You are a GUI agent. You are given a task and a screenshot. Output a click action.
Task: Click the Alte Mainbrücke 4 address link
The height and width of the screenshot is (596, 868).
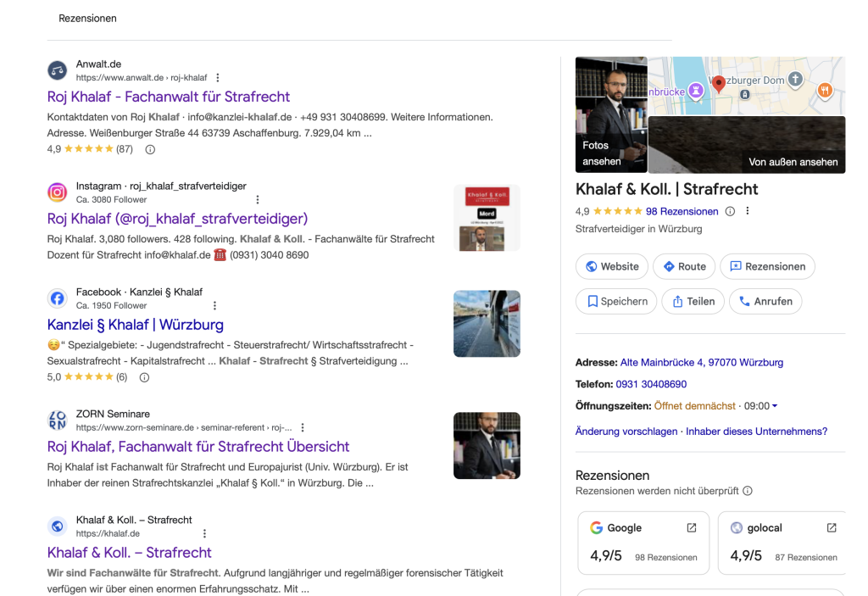701,362
